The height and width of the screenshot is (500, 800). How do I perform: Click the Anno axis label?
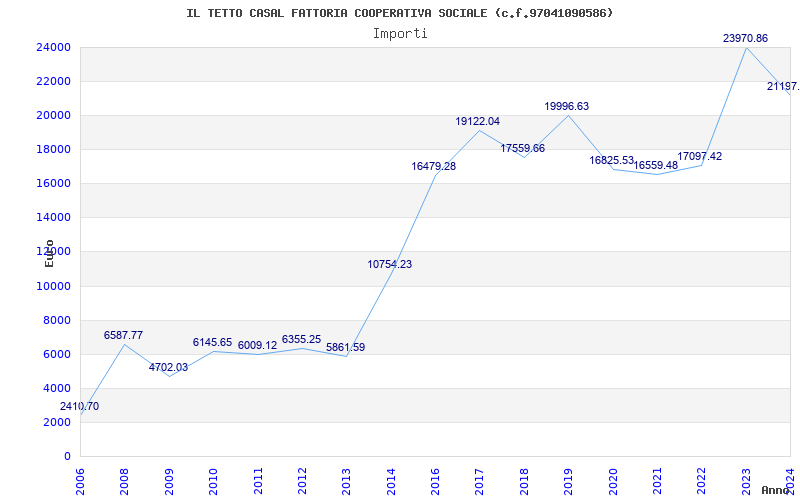point(776,490)
